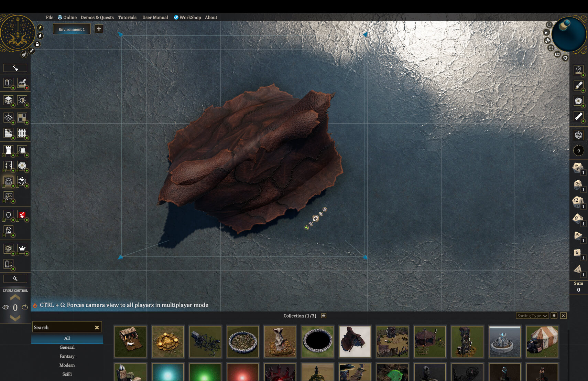
Task: Select the location marker tool on the right
Action: pos(579,70)
